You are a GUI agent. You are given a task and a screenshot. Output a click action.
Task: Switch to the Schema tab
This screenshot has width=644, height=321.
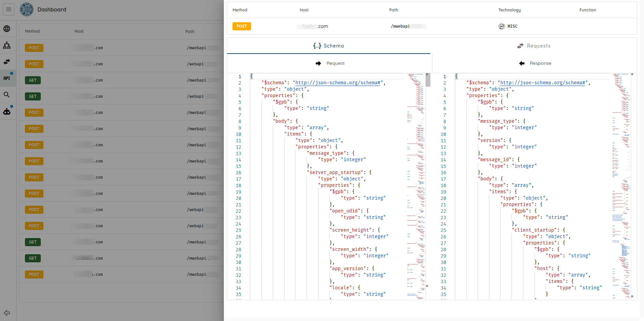(329, 46)
